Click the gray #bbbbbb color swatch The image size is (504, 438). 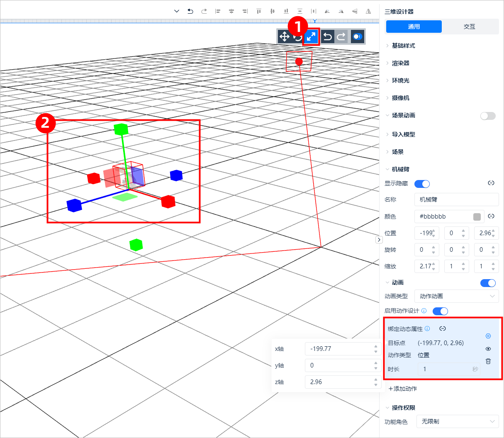tap(477, 217)
